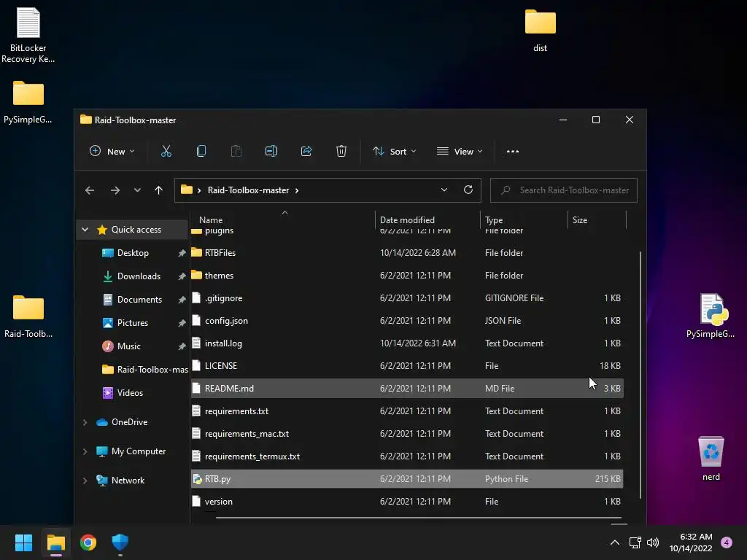
Task: Launch Chrome from the taskbar
Action: (88, 542)
